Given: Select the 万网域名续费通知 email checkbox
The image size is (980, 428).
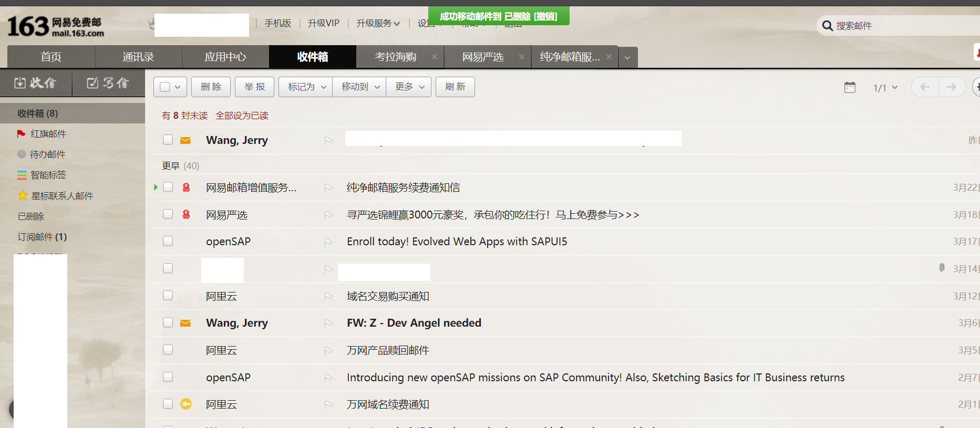Looking at the screenshot, I should (168, 404).
